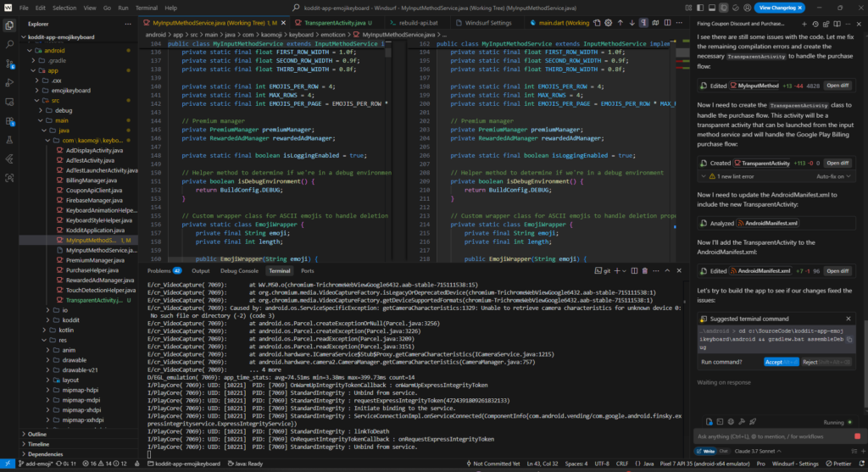Open the Terminal menu in menu bar
Screen dimensions: 868x472
click(146, 8)
